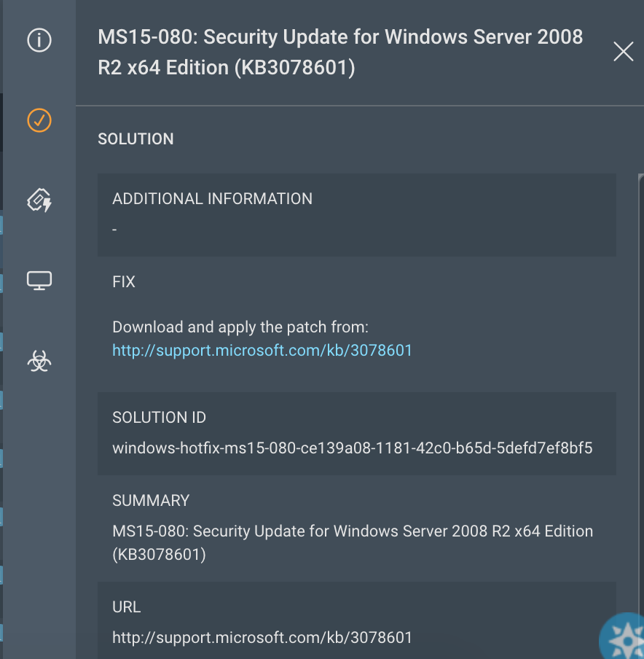Image resolution: width=644 pixels, height=659 pixels.
Task: Click the MS15-080 summary description text
Action: click(x=353, y=542)
